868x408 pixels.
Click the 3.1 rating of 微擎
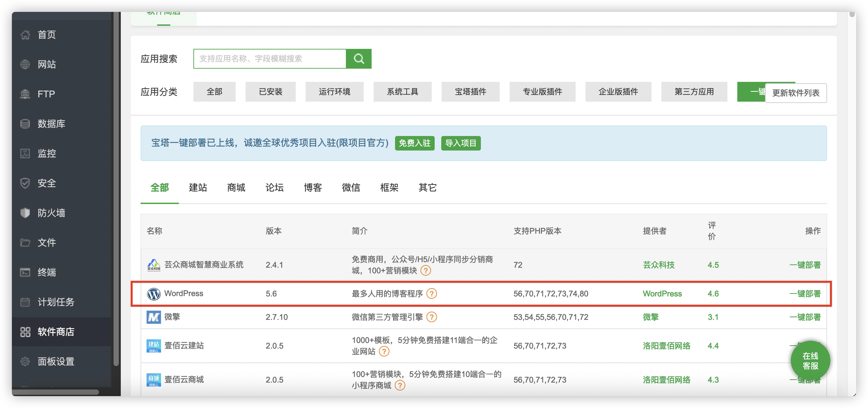click(713, 317)
